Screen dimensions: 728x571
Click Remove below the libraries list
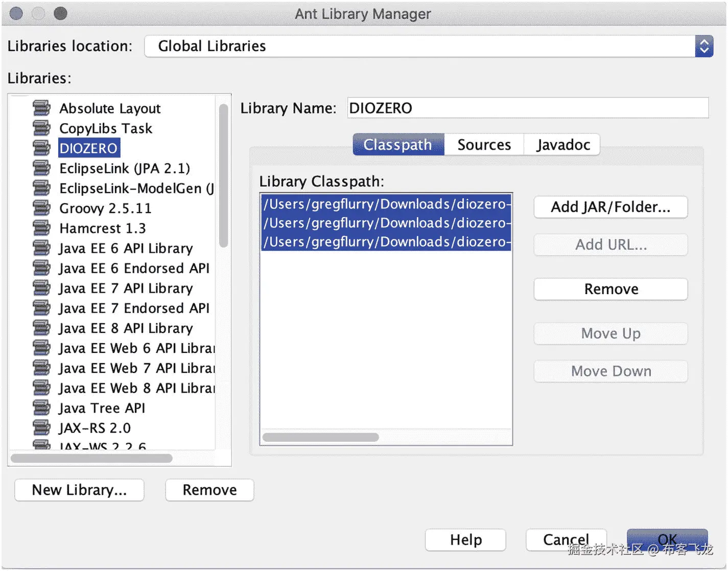[209, 490]
